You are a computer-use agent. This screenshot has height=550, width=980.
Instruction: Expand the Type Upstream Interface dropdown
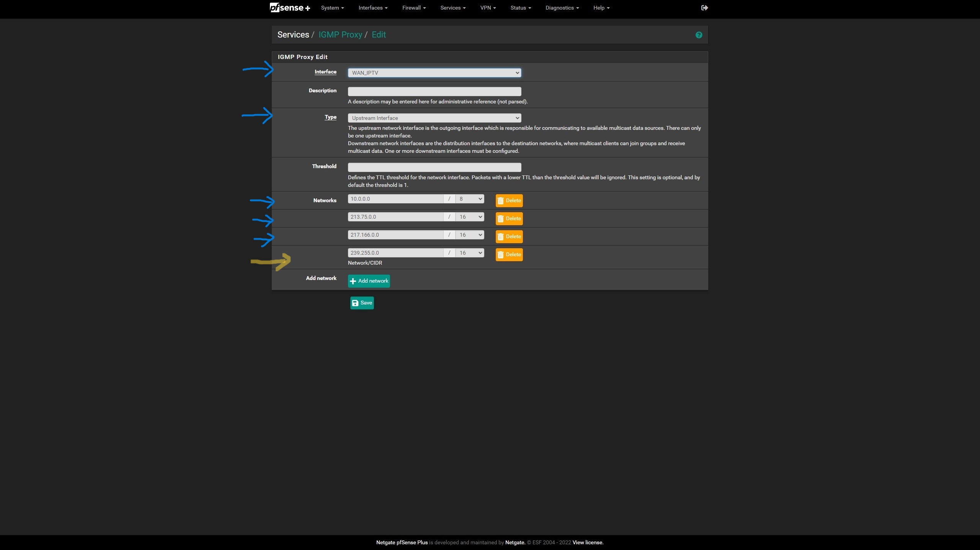[x=434, y=118]
